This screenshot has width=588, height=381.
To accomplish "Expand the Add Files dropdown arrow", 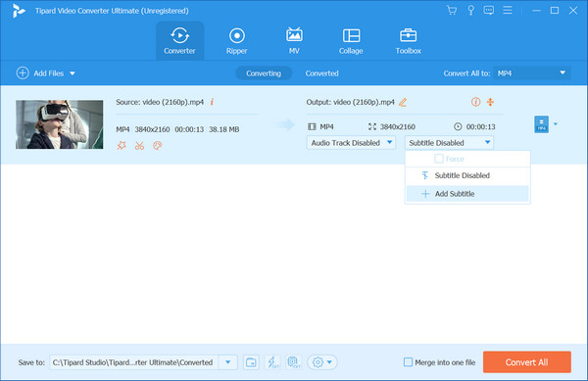I will pyautogui.click(x=73, y=73).
